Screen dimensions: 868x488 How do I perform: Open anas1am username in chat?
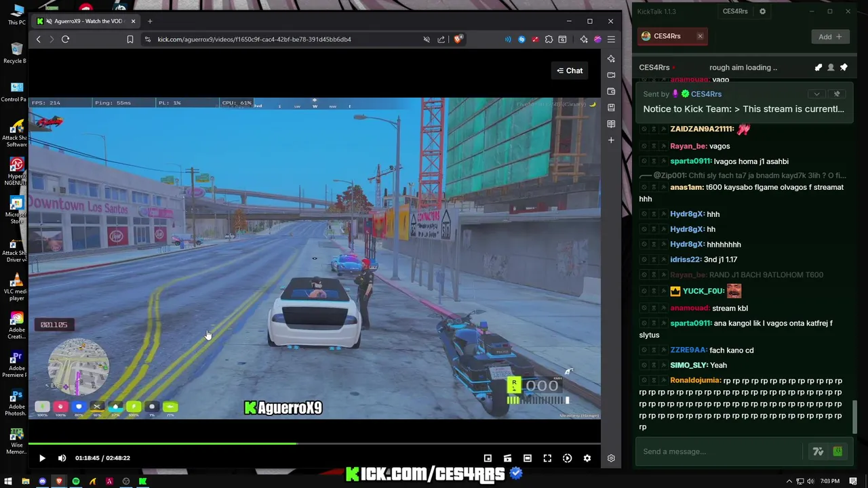point(687,187)
